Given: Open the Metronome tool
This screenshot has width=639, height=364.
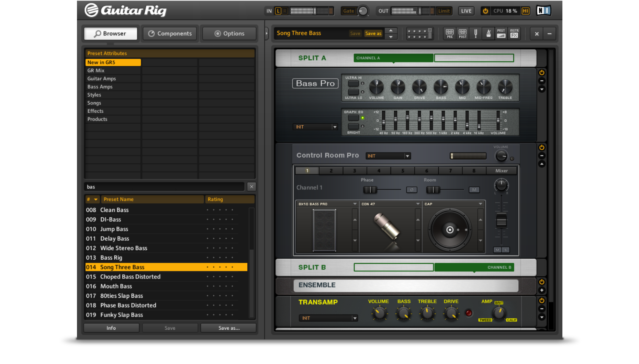Looking at the screenshot, I should pyautogui.click(x=488, y=33).
